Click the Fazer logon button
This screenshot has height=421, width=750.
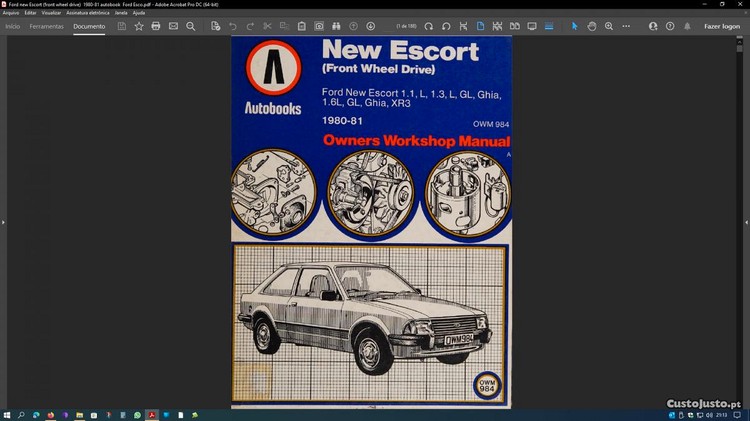pos(722,26)
